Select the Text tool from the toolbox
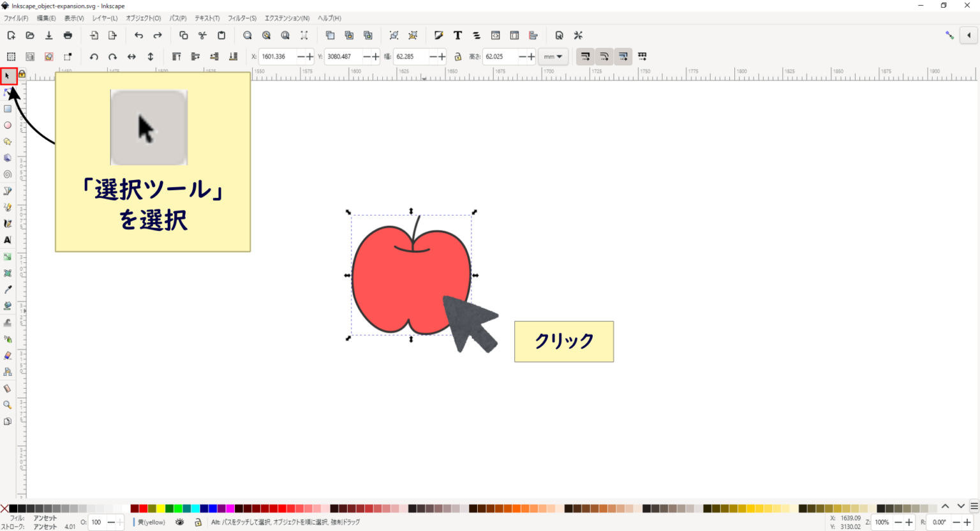 [x=8, y=239]
